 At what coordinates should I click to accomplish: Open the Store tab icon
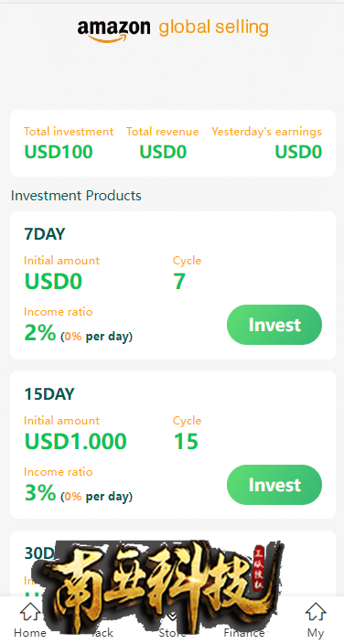[x=172, y=615]
